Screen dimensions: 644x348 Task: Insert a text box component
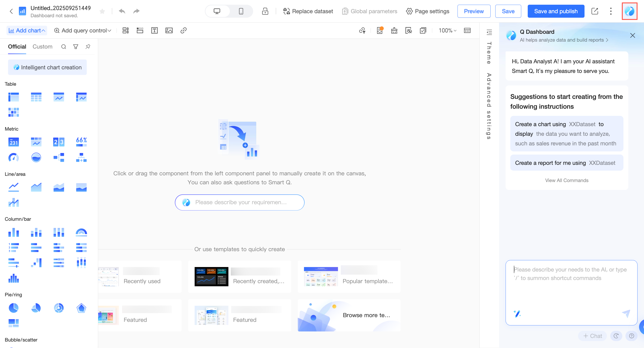pyautogui.click(x=154, y=30)
